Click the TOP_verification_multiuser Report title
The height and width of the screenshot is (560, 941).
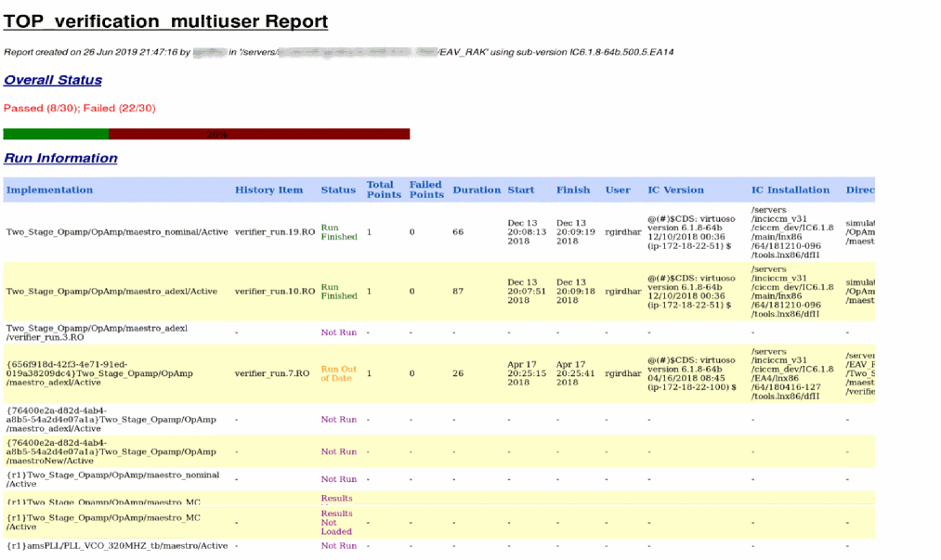pos(165,21)
